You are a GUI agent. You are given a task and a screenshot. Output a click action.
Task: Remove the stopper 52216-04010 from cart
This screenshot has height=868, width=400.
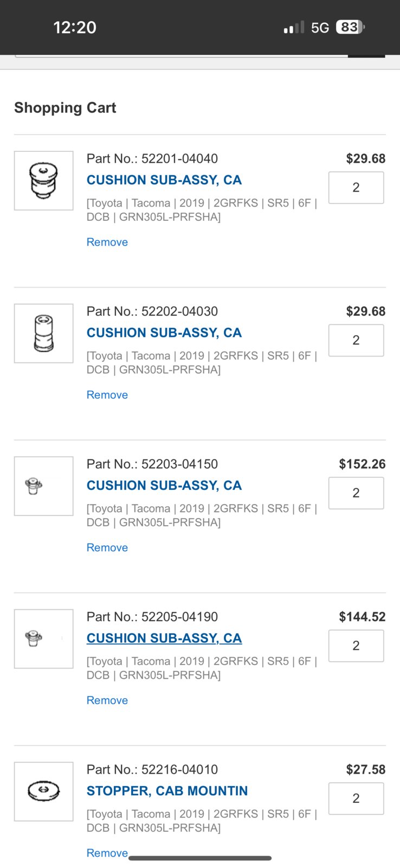point(107,853)
